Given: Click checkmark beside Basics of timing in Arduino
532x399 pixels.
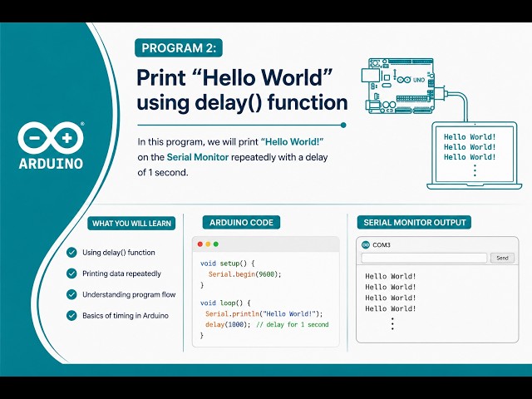Looking at the screenshot, I should tap(71, 316).
